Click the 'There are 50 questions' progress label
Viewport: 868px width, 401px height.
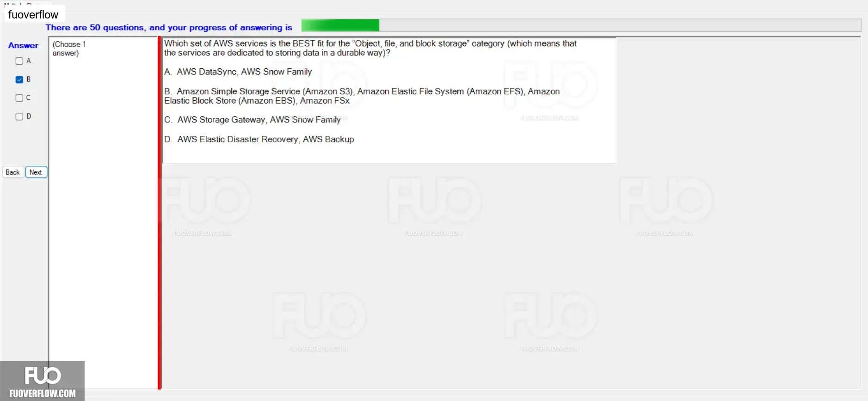[169, 27]
